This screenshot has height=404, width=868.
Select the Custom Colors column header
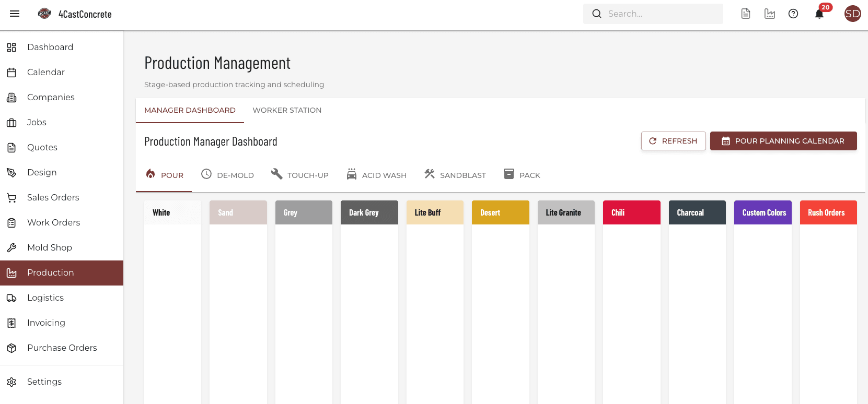762,212
